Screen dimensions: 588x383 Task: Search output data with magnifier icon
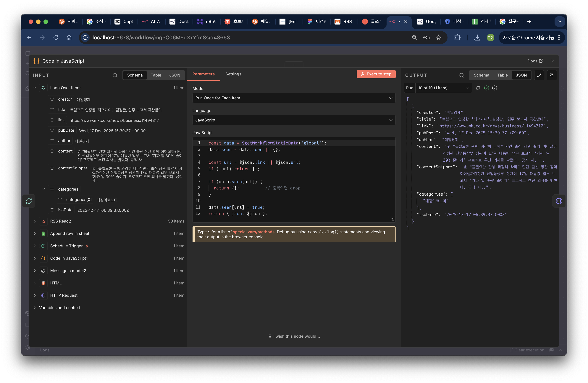461,75
